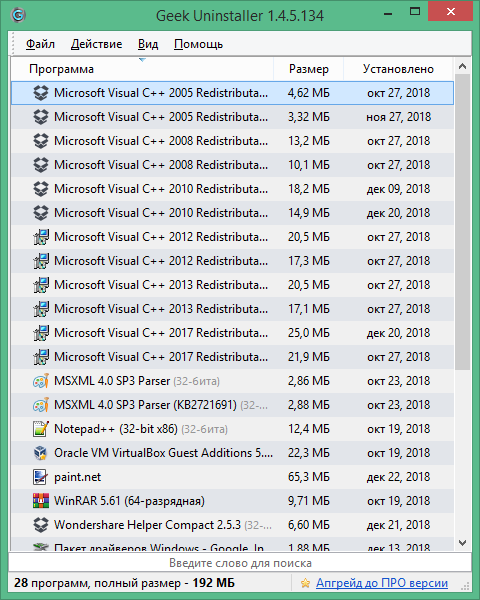Screen dimensions: 480x600
Task: Sort list by Установлено column header
Action: pyautogui.click(x=398, y=69)
